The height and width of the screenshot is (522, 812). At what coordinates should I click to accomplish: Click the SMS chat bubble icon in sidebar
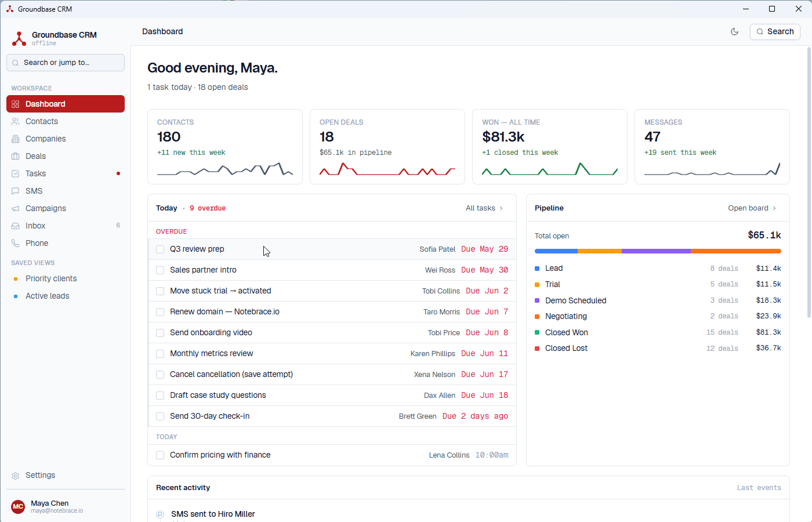click(16, 191)
